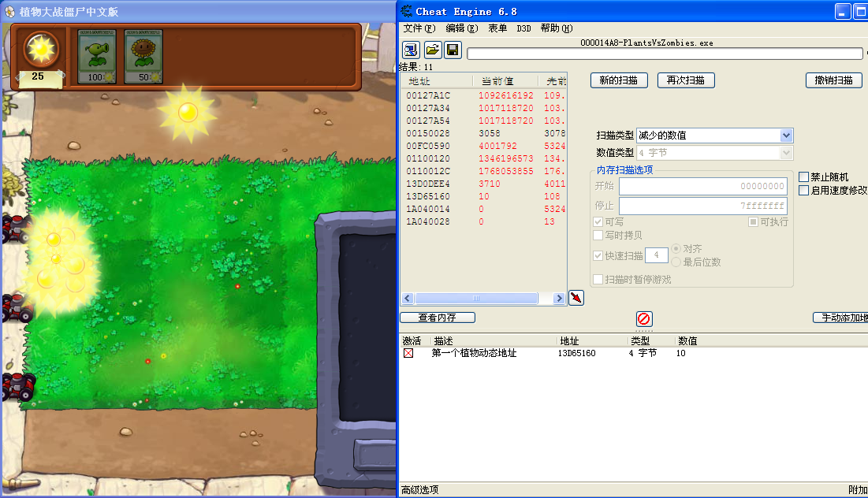The image size is (868, 498).
Task: Click the 再次扫描 button
Action: (x=686, y=80)
